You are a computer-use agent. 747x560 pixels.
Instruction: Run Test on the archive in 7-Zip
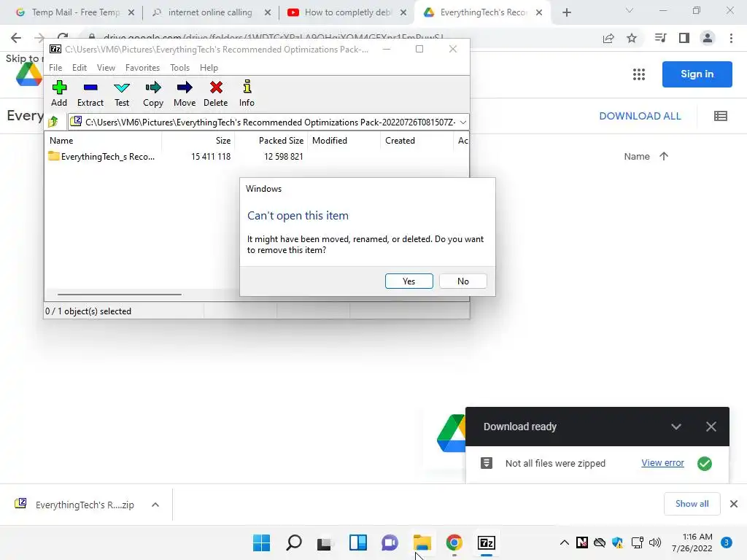coord(122,94)
